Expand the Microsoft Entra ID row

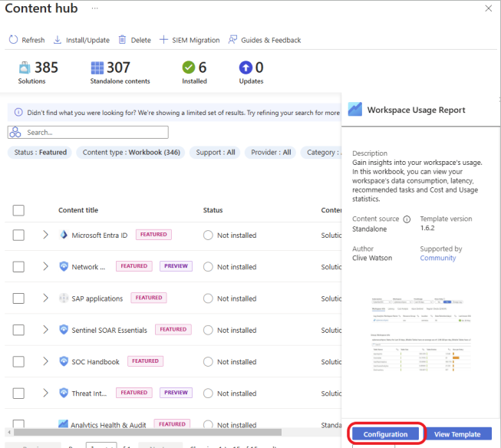tap(45, 235)
